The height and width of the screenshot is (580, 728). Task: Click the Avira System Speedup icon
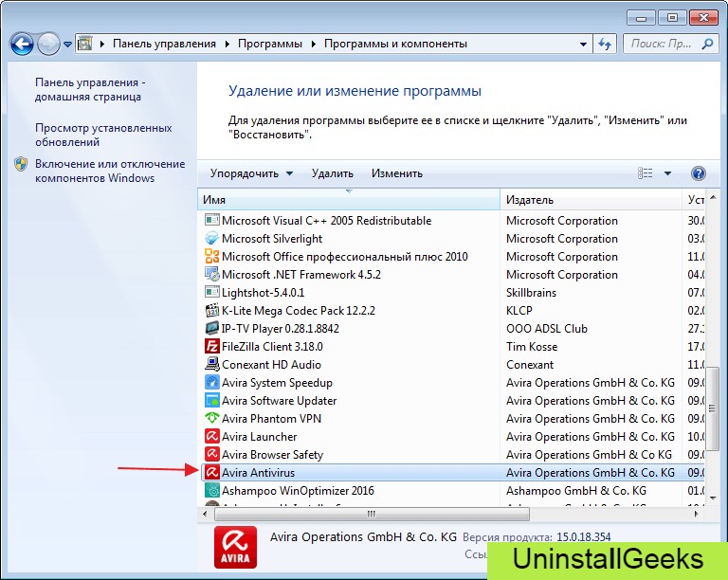click(211, 382)
